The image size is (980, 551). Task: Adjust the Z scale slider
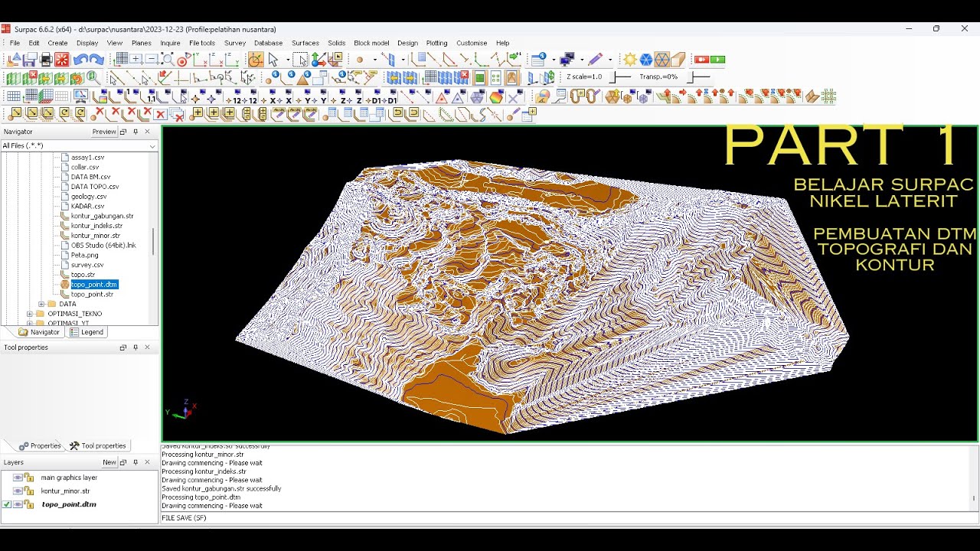pyautogui.click(x=621, y=77)
